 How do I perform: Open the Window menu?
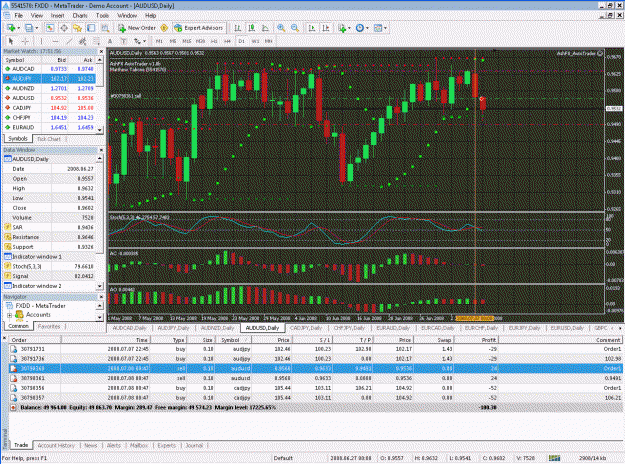(127, 16)
